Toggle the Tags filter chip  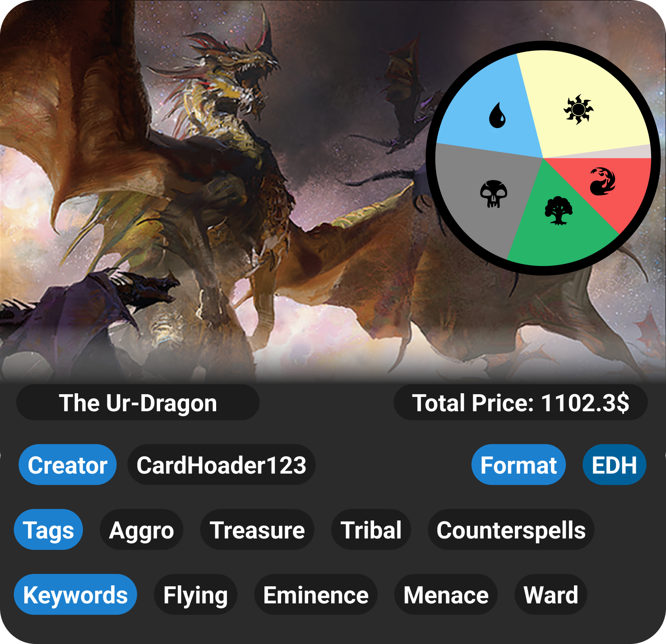pyautogui.click(x=48, y=530)
